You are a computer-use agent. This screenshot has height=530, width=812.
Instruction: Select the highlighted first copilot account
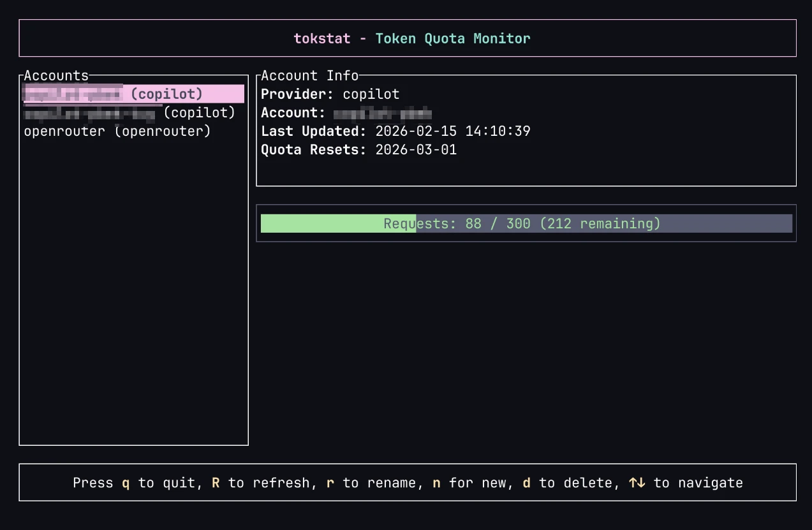point(134,94)
